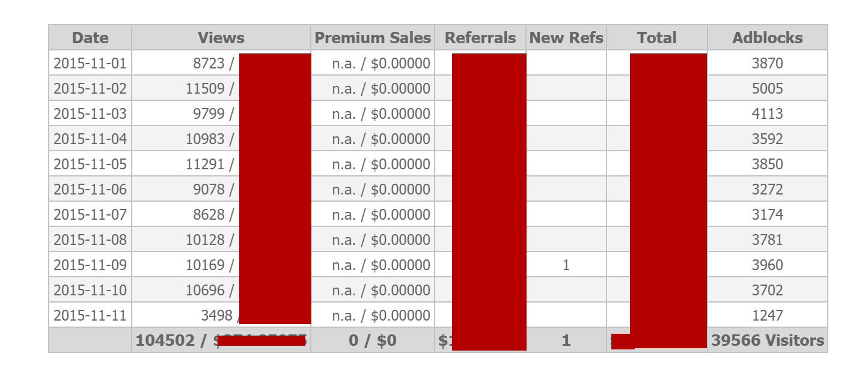Click the 2015-11-05 date cell
Screen dimensions: 868x365
click(90, 164)
